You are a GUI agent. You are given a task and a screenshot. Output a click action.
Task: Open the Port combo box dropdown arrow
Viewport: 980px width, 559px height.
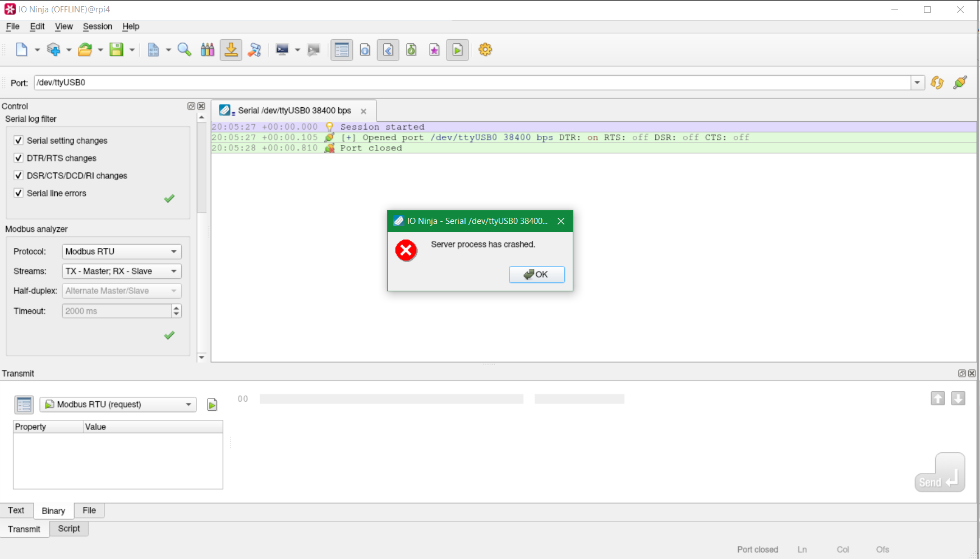917,83
